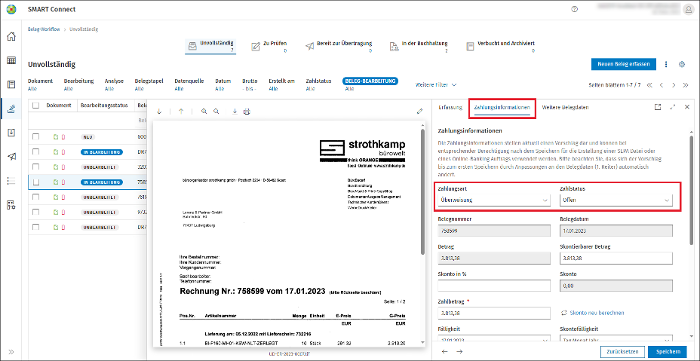The height and width of the screenshot is (361, 700).
Task: Open the list settings gear icon
Action: point(682,64)
